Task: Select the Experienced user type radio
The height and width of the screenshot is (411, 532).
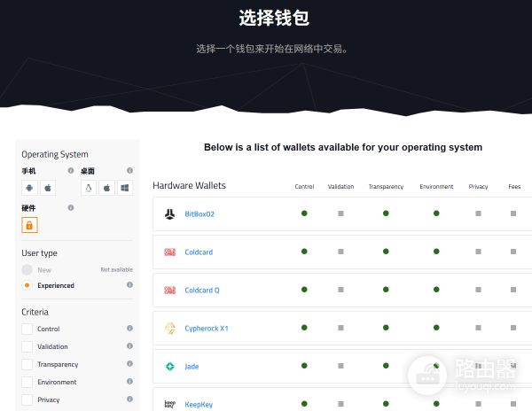Action: coord(27,285)
